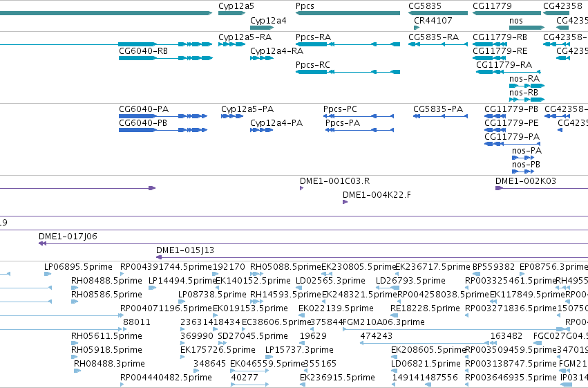The image size is (588, 388).
Task: Select the Ppcs-RC transcript label
Action: point(313,65)
